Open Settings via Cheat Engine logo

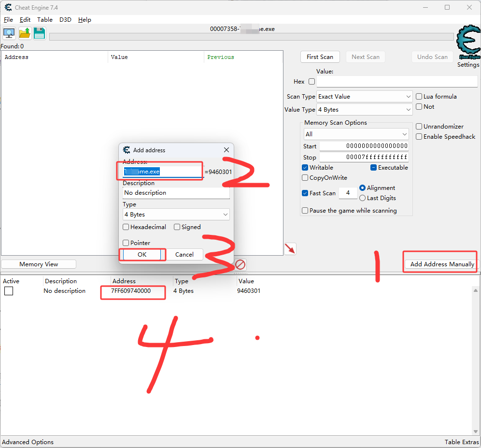point(468,42)
